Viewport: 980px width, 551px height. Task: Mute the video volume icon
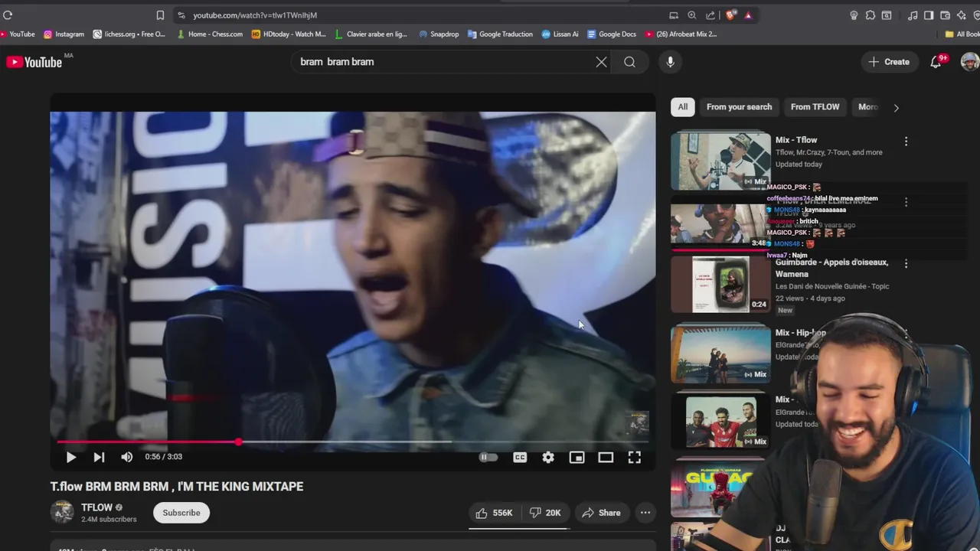point(127,457)
